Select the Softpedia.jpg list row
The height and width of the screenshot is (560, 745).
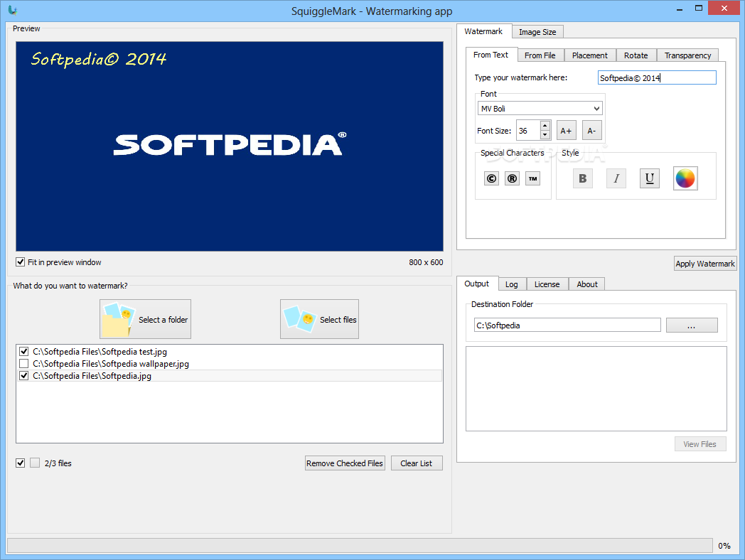pyautogui.click(x=229, y=376)
